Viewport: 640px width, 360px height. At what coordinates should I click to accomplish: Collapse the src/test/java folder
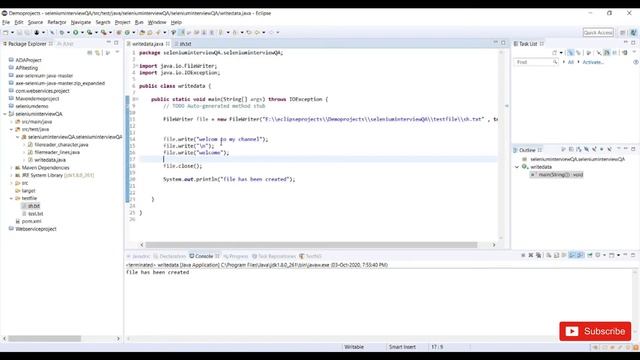(11, 129)
